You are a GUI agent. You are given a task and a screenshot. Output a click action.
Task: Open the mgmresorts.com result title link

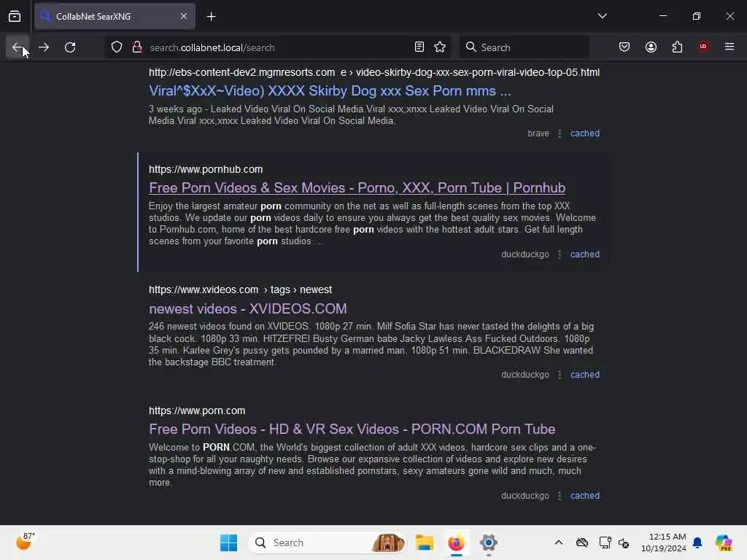[330, 91]
